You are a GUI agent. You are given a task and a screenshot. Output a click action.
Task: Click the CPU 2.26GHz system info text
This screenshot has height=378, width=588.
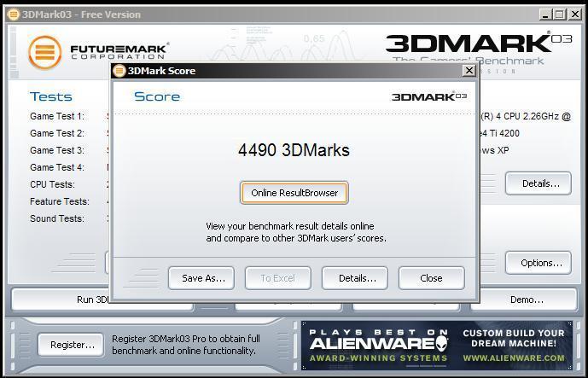point(526,116)
